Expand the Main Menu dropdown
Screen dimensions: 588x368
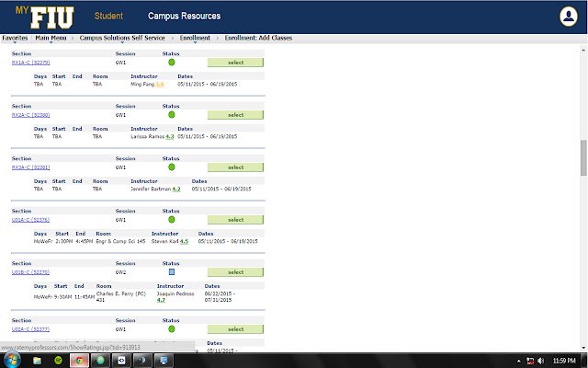(x=51, y=38)
